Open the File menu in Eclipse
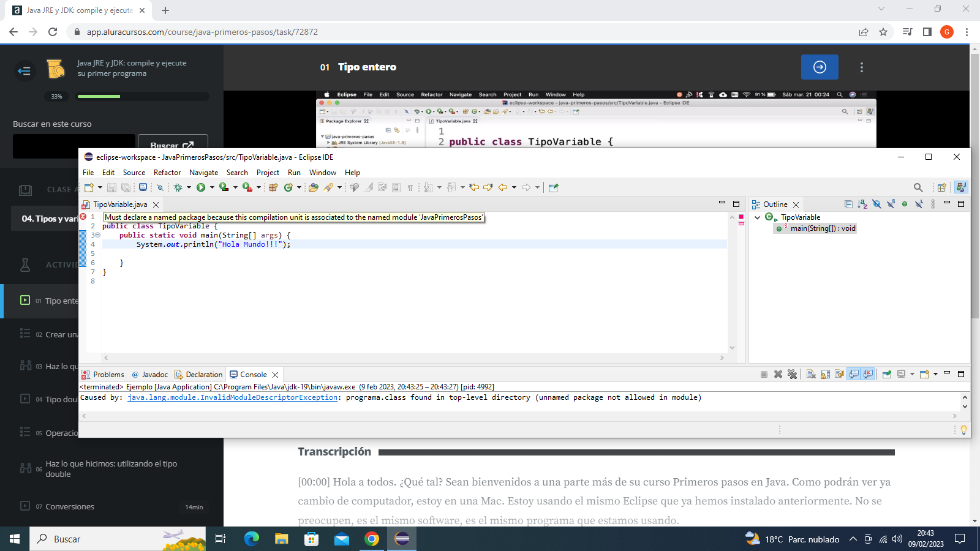Screen dimensions: 980x551 pyautogui.click(x=88, y=173)
